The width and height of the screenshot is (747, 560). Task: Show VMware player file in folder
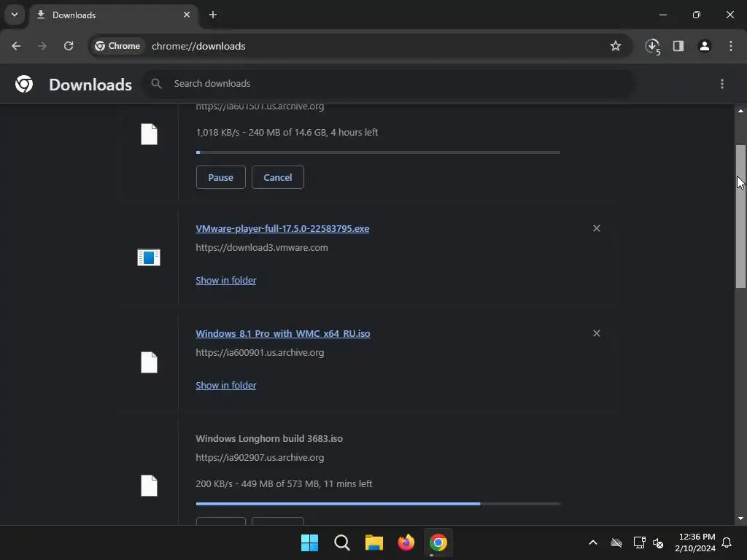click(226, 281)
